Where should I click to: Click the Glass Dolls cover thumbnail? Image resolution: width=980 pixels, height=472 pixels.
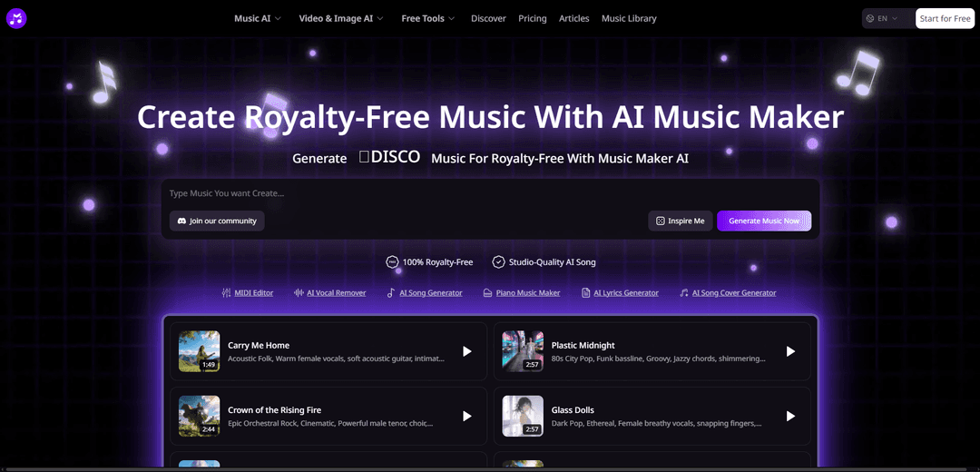(x=523, y=416)
